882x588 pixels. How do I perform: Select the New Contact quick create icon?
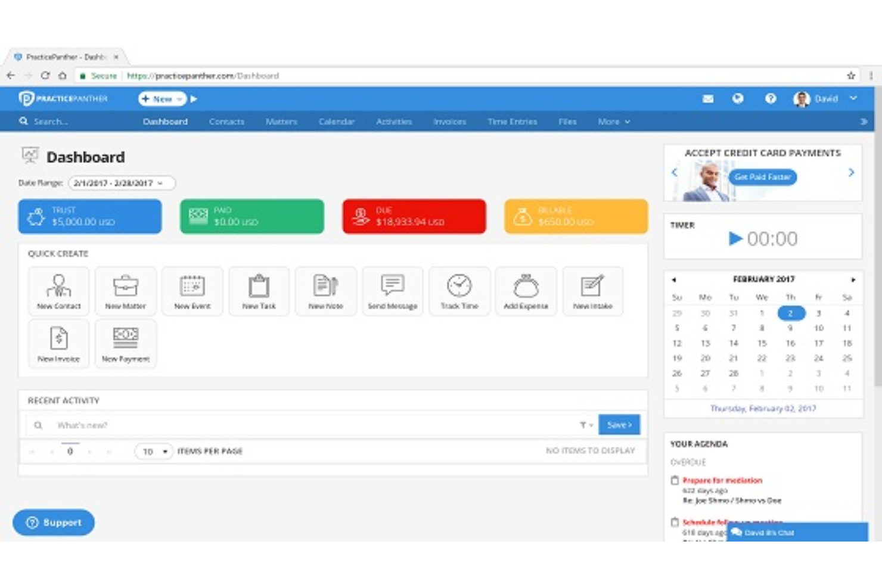click(x=58, y=291)
